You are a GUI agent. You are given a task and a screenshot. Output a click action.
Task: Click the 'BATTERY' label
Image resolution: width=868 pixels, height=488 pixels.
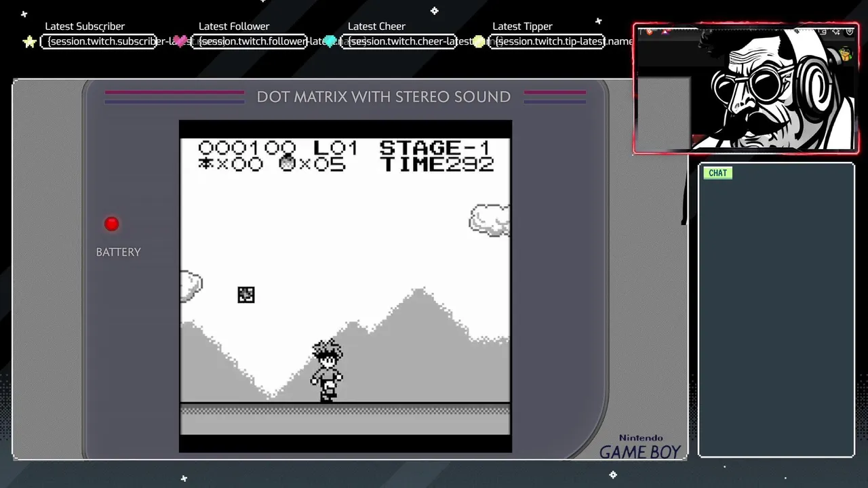click(x=119, y=252)
